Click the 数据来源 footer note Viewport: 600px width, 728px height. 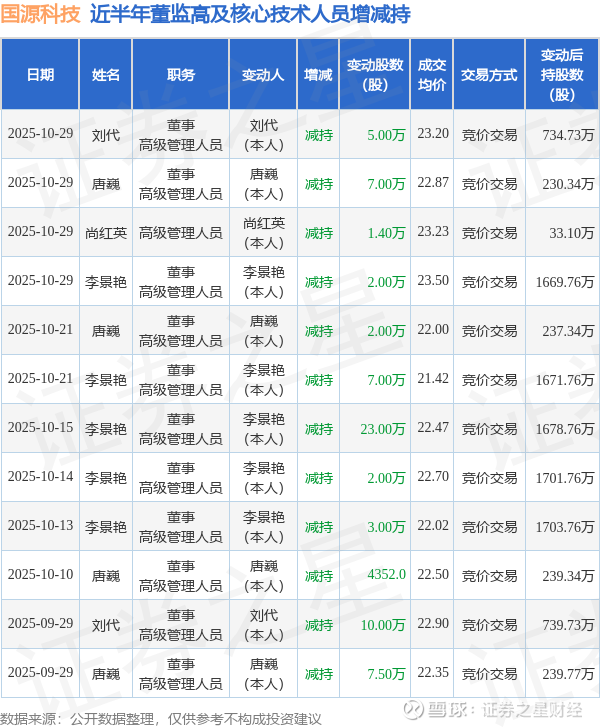click(x=161, y=719)
